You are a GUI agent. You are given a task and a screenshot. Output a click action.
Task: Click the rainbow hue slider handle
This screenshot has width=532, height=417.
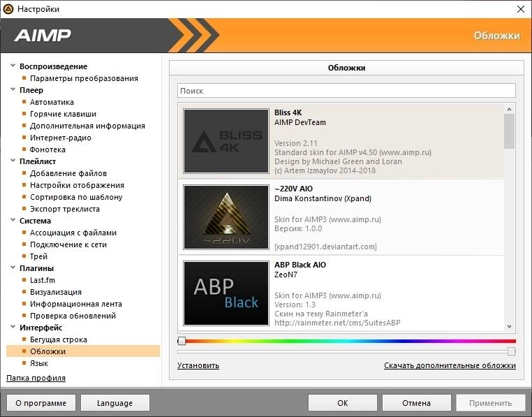coord(182,341)
